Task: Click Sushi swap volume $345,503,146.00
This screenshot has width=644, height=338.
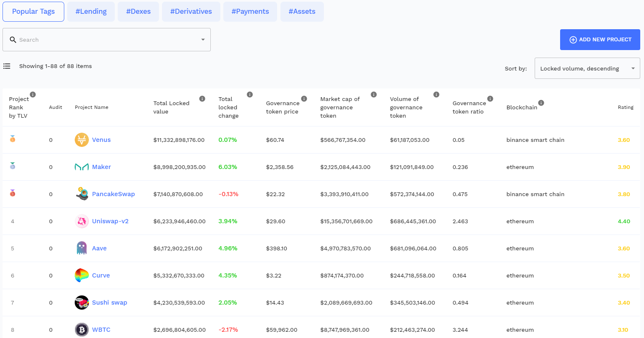Action: (x=412, y=303)
